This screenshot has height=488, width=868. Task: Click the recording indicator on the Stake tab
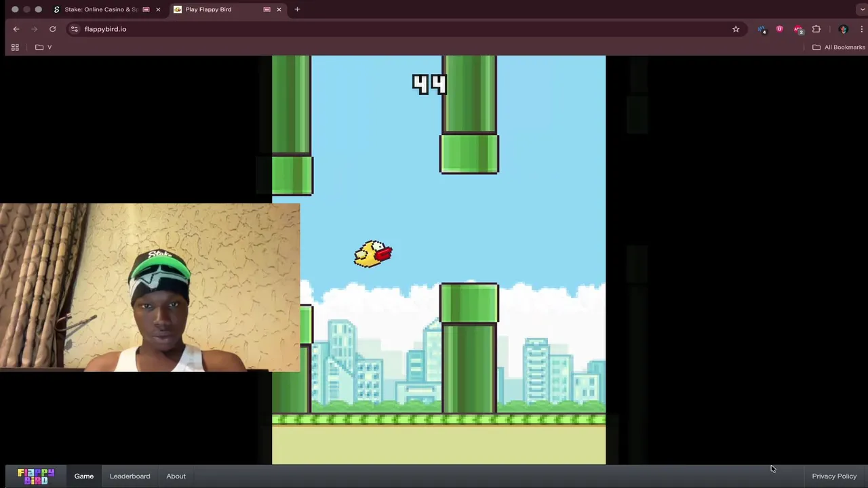pos(146,9)
